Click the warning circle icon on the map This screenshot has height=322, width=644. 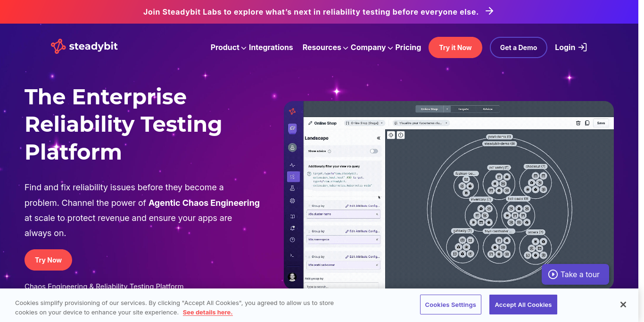tap(401, 135)
